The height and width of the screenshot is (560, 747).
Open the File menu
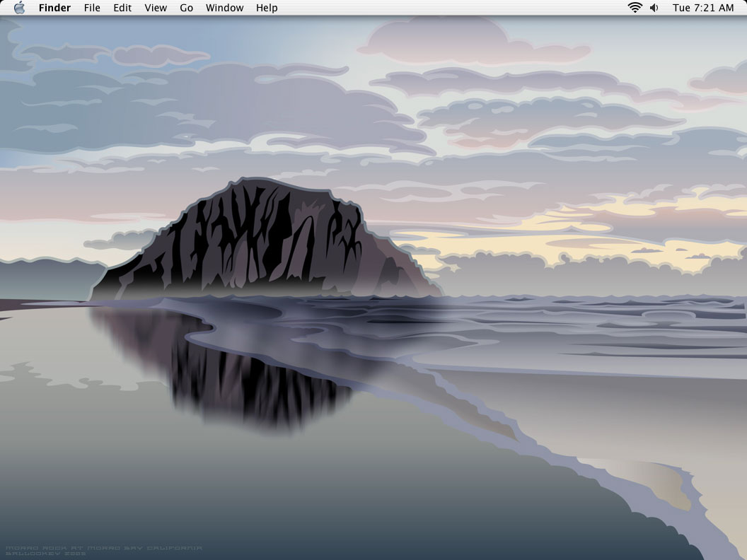[92, 8]
